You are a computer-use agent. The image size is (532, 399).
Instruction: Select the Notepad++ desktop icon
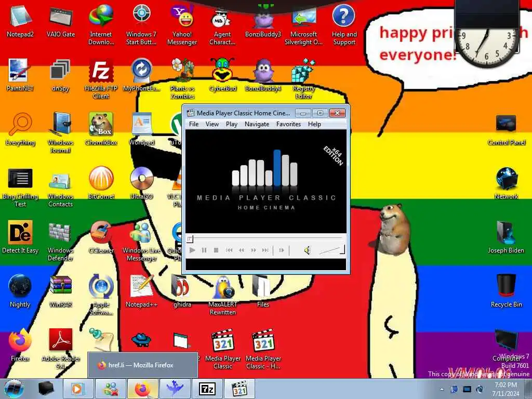141,291
